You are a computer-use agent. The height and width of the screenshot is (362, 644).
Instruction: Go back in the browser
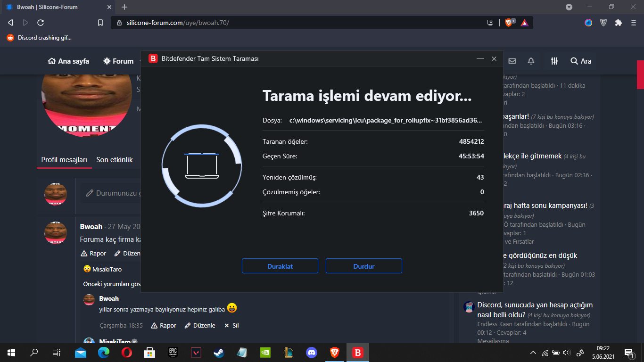[x=11, y=22]
